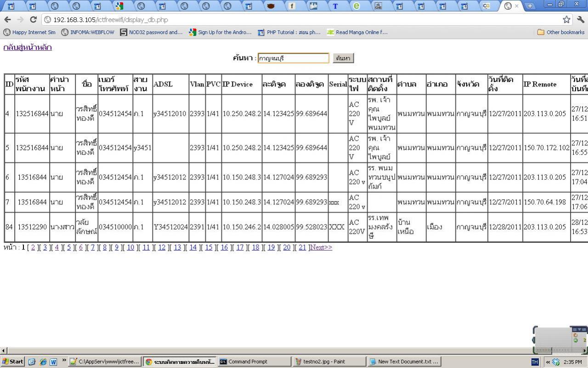This screenshot has height=368, width=588.
Task: Go to results page 21
Action: click(302, 247)
